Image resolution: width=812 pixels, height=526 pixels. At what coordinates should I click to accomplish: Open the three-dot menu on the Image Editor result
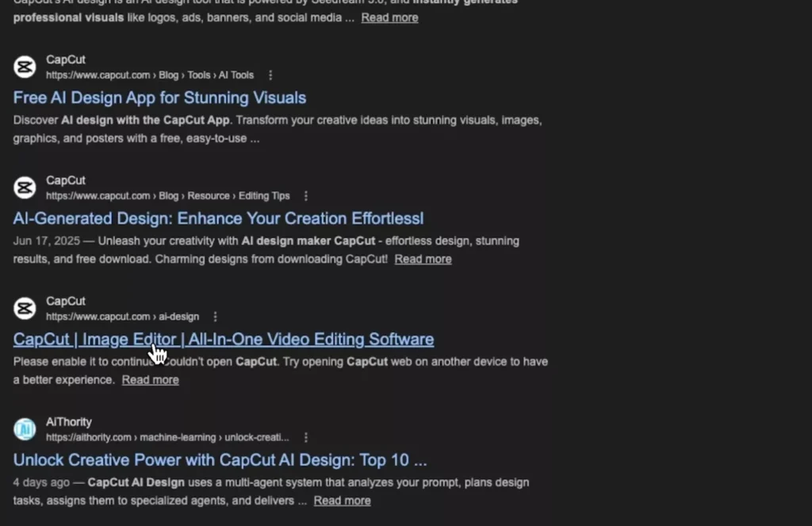pyautogui.click(x=214, y=316)
